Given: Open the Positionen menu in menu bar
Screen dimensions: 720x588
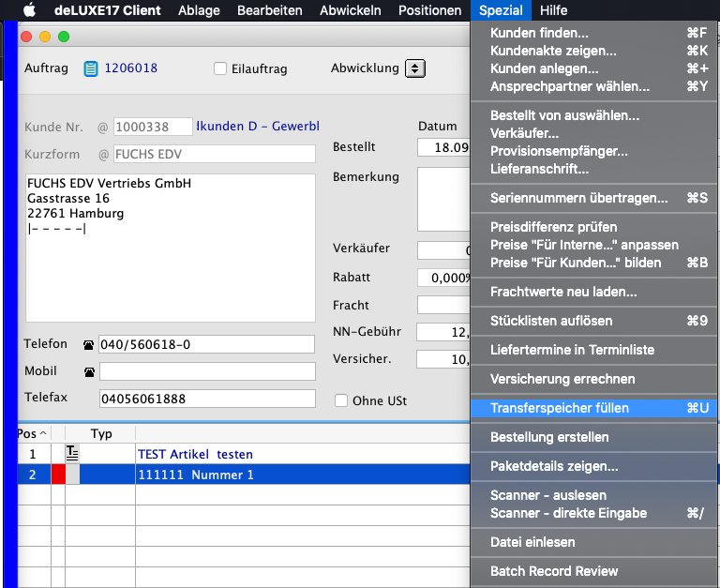Looking at the screenshot, I should click(429, 10).
